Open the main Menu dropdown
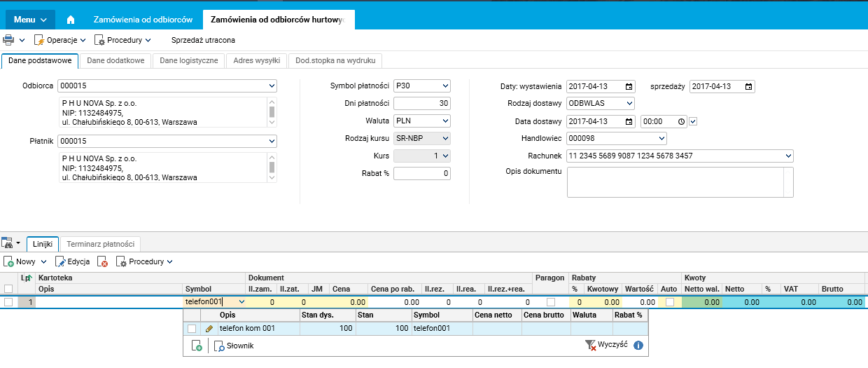The image size is (868, 368). pyautogui.click(x=30, y=20)
